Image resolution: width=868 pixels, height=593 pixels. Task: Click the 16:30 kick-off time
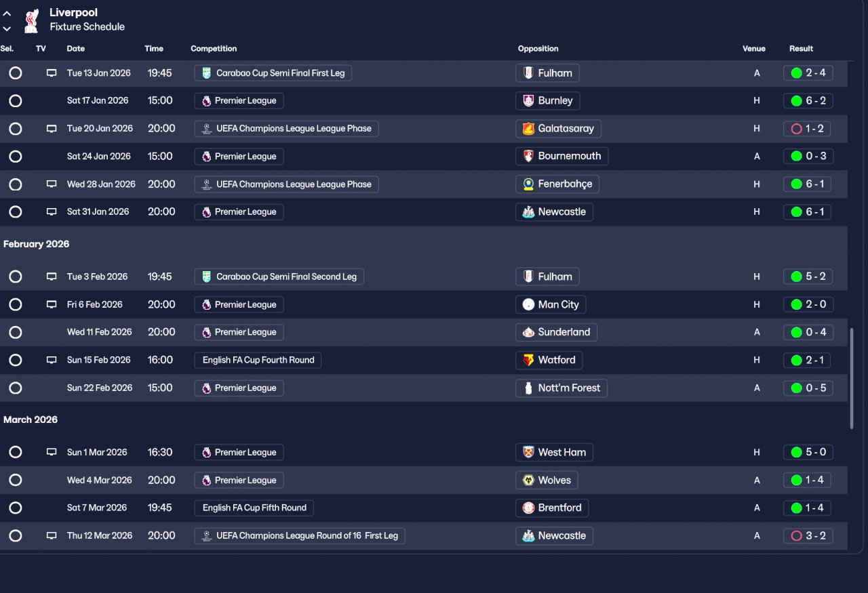click(x=160, y=452)
